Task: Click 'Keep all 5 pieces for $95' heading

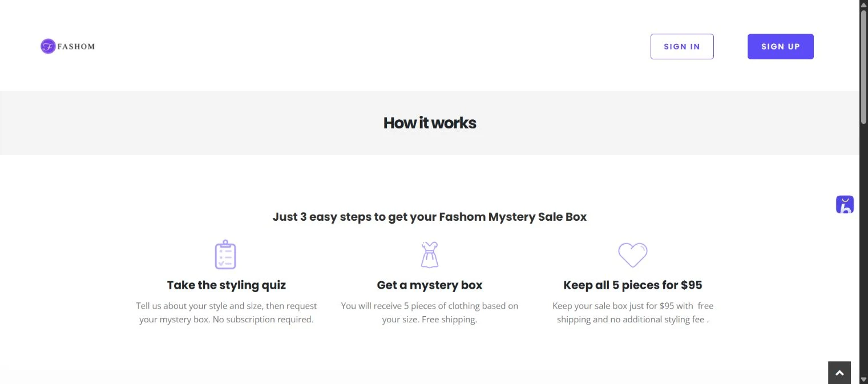Action: point(633,285)
